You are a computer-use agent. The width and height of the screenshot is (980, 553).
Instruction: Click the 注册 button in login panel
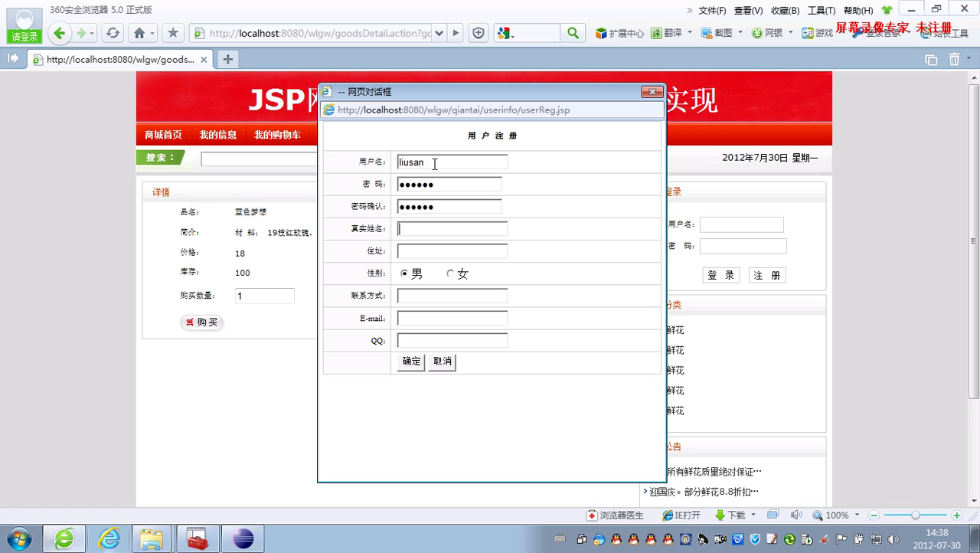(767, 276)
